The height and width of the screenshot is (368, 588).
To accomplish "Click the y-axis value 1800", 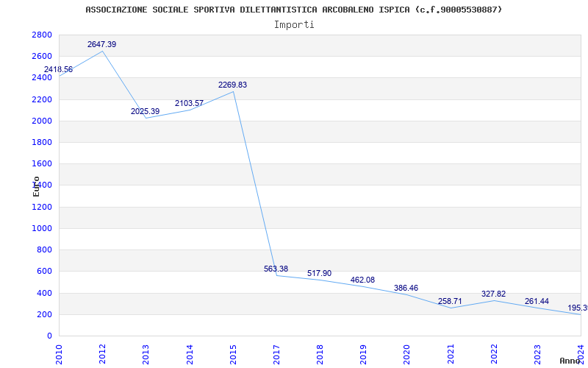I will pos(42,142).
